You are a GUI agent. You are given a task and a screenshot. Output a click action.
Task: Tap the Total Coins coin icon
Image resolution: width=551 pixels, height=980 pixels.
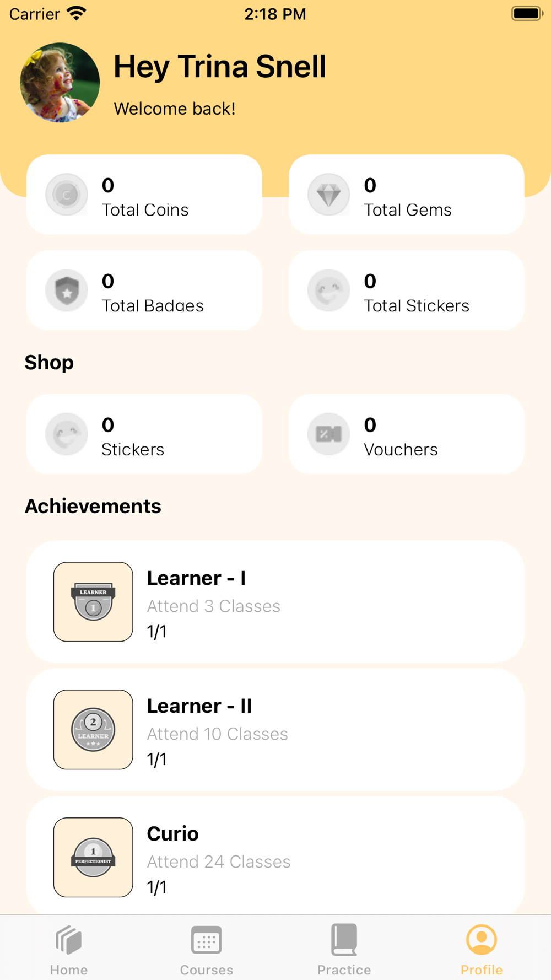point(67,195)
